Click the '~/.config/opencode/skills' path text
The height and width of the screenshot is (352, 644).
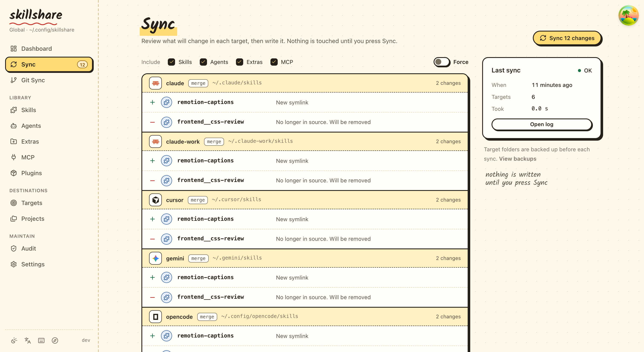click(x=260, y=316)
